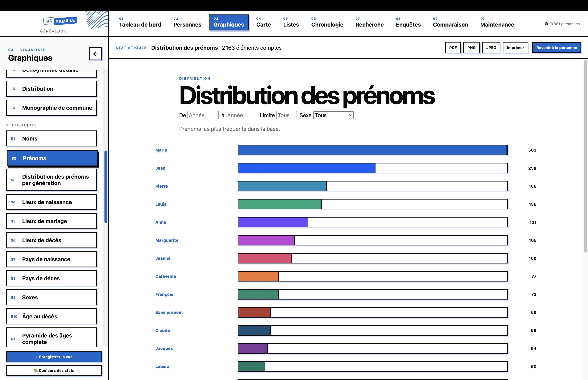The height and width of the screenshot is (380, 588).
Task: Select Distribution in the sidebar
Action: point(52,89)
